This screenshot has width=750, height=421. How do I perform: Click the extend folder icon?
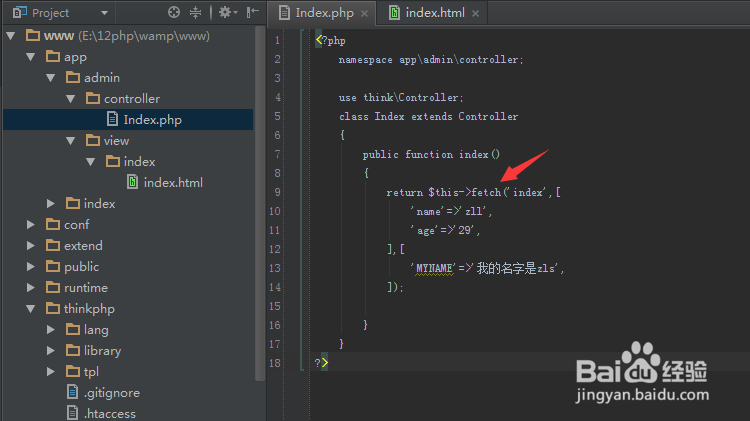tap(53, 245)
